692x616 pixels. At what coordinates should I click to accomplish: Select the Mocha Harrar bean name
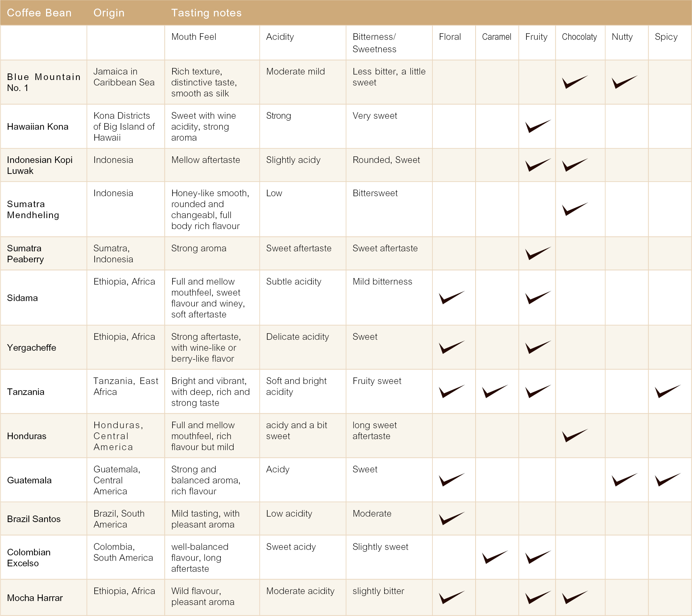pyautogui.click(x=35, y=598)
